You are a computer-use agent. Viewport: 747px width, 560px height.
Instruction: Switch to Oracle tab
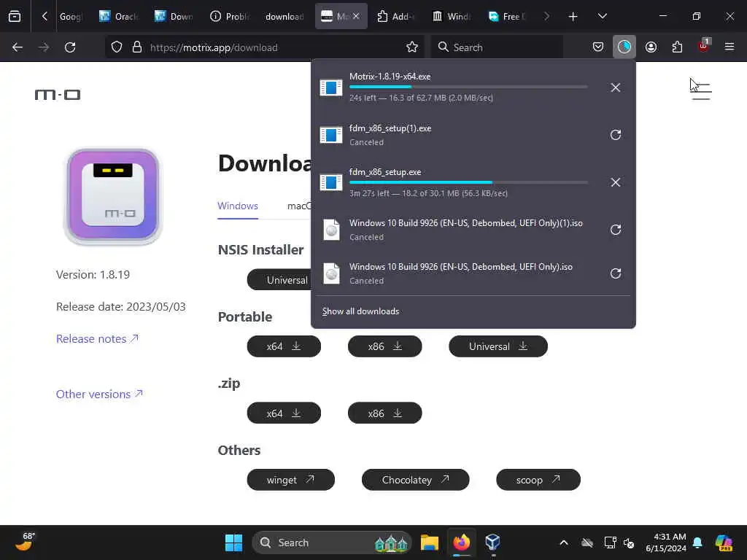tap(119, 16)
